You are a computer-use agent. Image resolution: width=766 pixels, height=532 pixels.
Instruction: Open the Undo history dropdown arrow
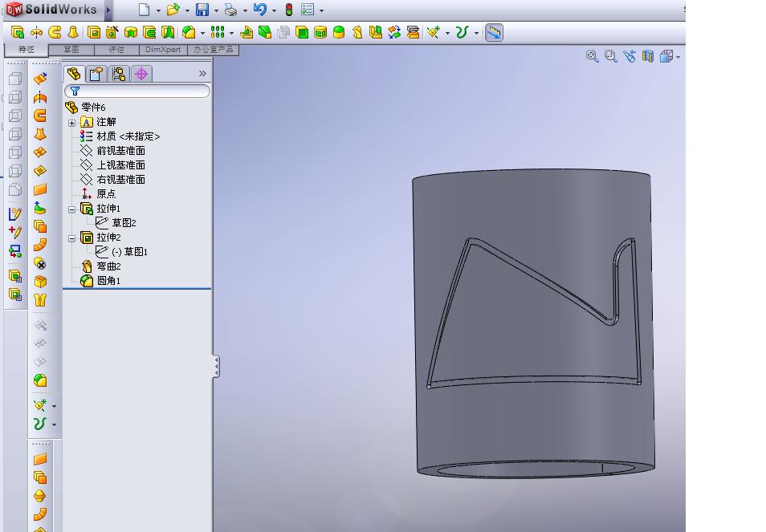tap(274, 10)
